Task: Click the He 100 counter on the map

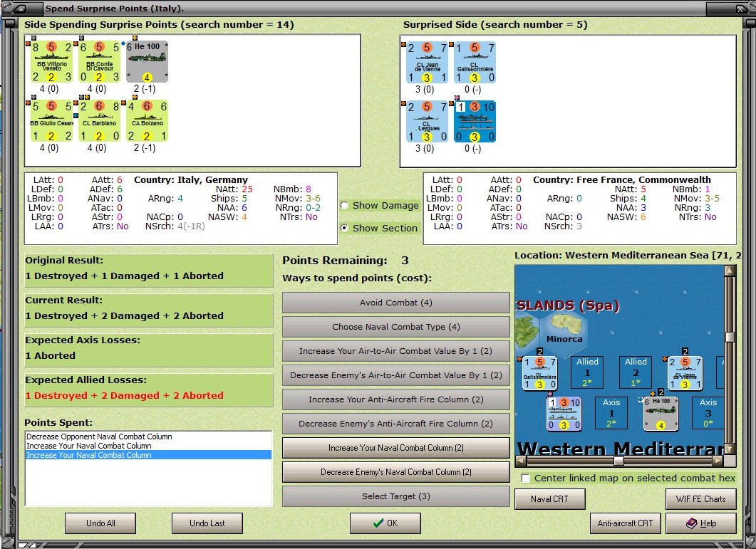Action: [x=661, y=414]
